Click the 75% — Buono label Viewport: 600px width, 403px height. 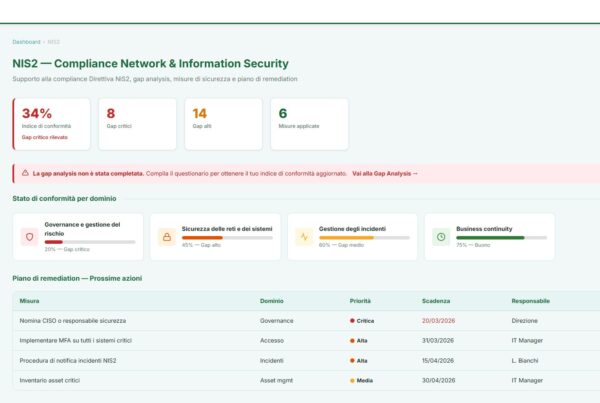coord(473,245)
